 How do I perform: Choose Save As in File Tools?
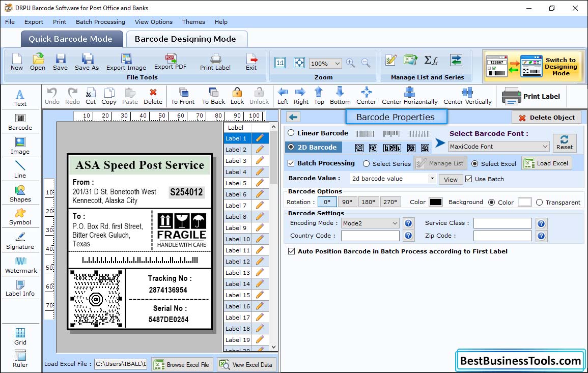pos(87,62)
